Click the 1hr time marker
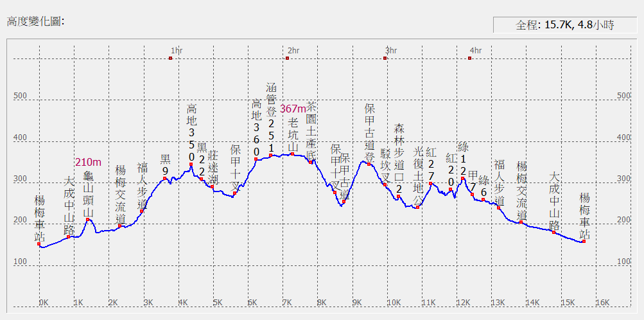This screenshot has height=320, width=644. (171, 58)
